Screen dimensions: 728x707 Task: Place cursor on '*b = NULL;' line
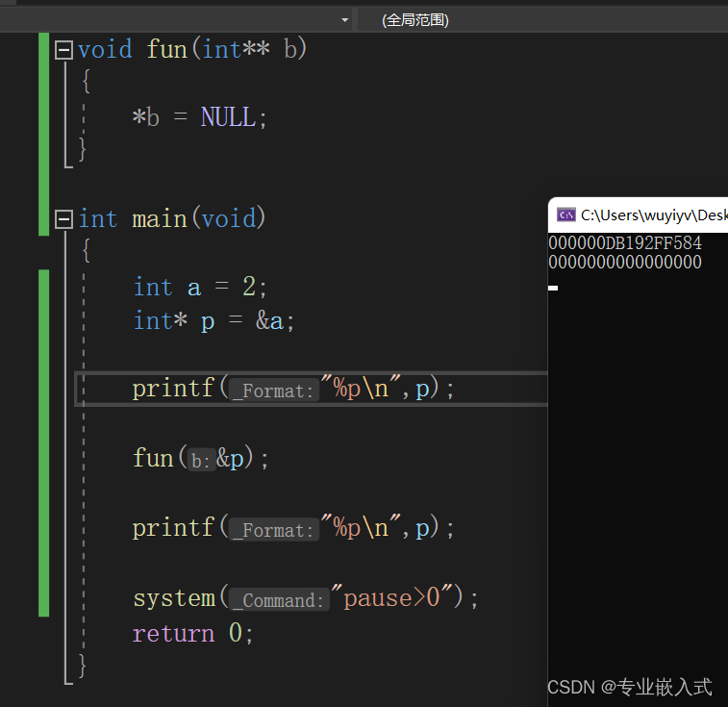coord(200,117)
